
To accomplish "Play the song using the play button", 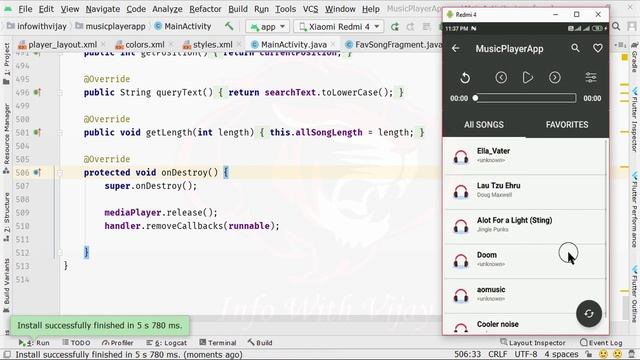I will click(x=527, y=78).
